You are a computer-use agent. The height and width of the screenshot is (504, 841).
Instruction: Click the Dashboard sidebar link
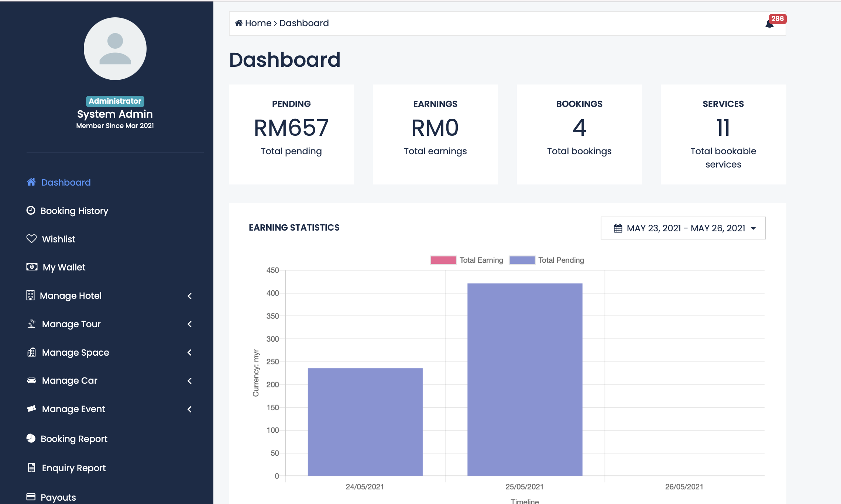[66, 182]
